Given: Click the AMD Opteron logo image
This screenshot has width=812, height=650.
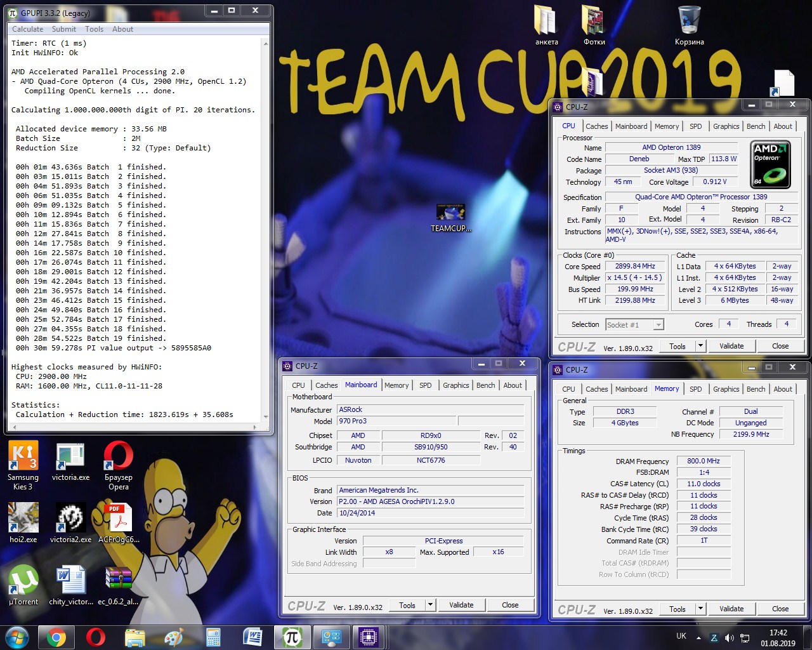Looking at the screenshot, I should (771, 164).
